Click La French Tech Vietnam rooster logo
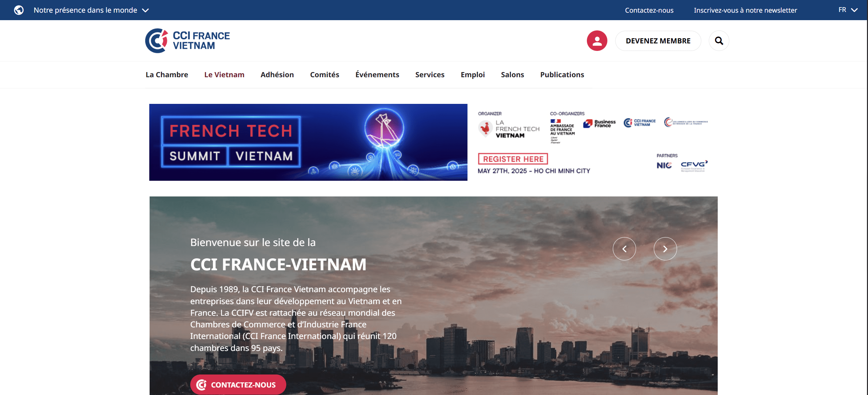 coord(509,129)
